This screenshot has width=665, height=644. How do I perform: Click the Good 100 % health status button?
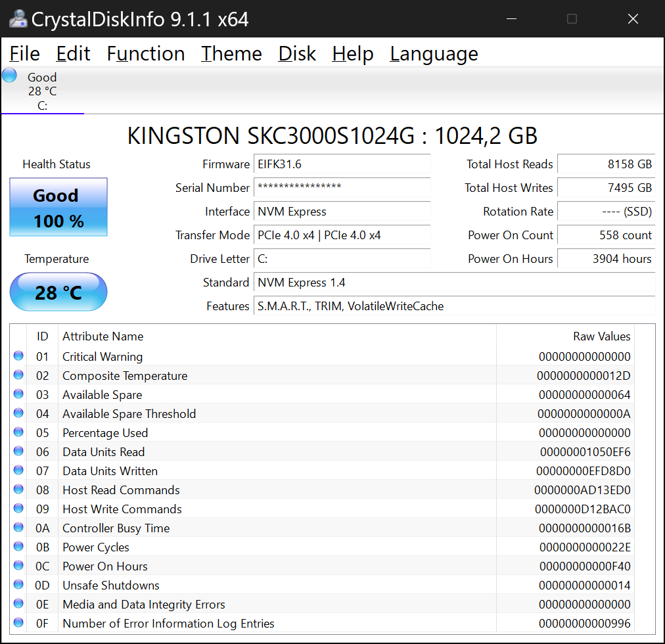click(58, 207)
